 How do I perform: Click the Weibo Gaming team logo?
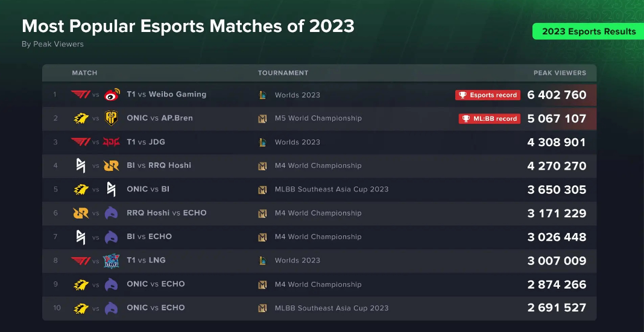(112, 95)
